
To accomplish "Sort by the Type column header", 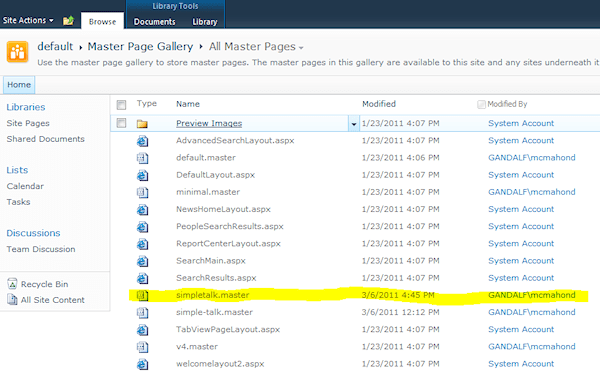I will [147, 104].
